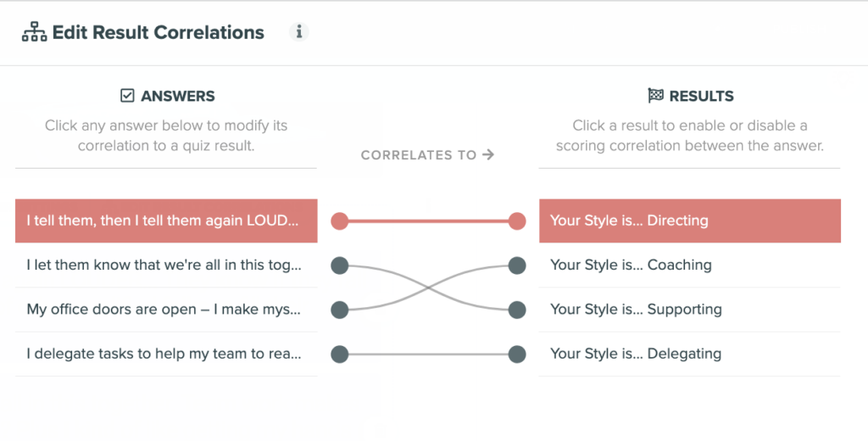The width and height of the screenshot is (868, 441).
Task: Click the info icon beside Edit Result Correlations
Action: [299, 32]
